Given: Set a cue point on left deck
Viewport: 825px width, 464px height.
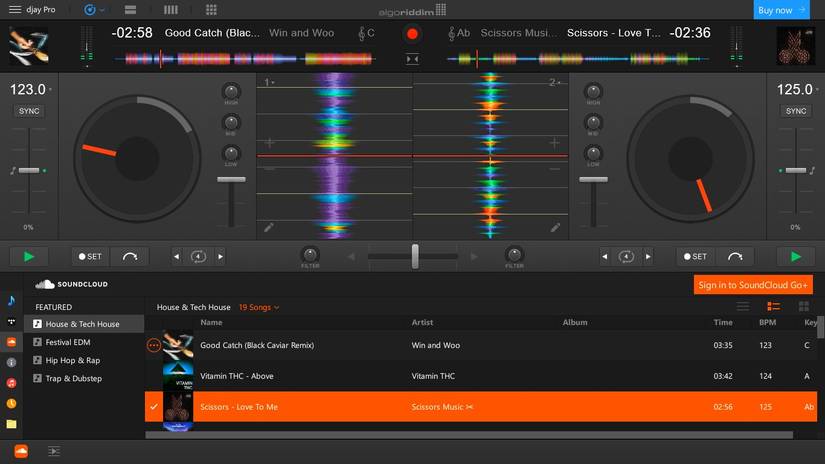Looking at the screenshot, I should pyautogui.click(x=90, y=256).
